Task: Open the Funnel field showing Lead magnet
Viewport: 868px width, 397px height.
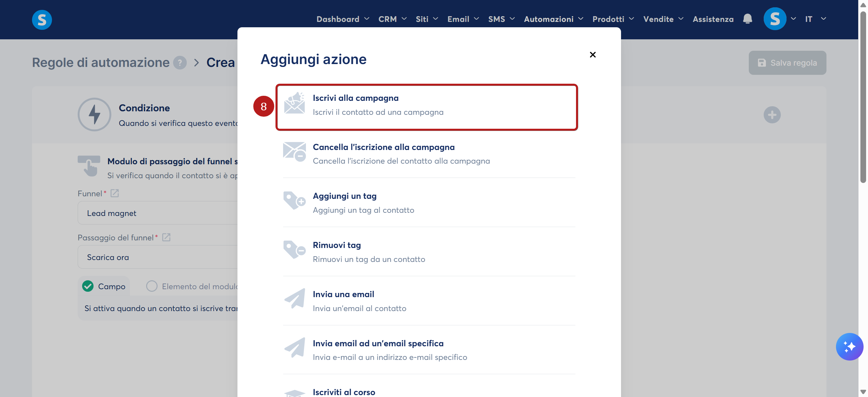Action: (158, 213)
